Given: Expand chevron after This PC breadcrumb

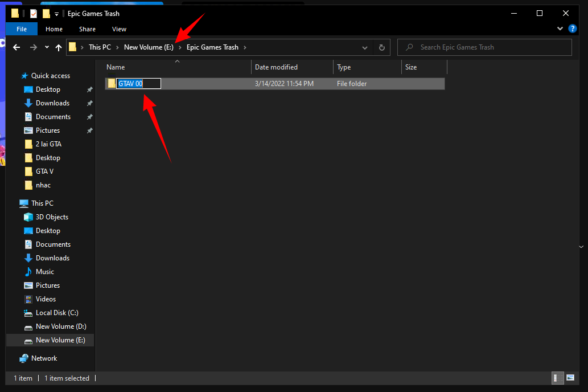Looking at the screenshot, I should [117, 47].
